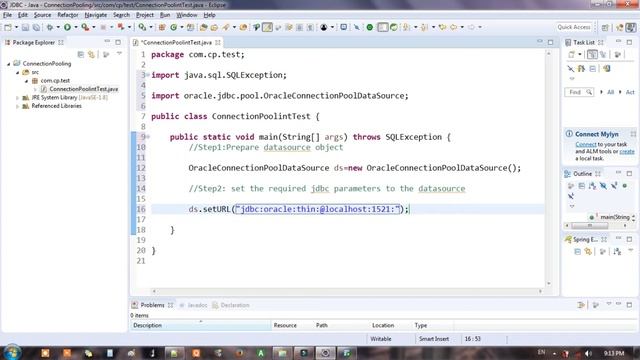This screenshot has height=360, width=640.
Task: Click the editor vertical scrollbar
Action: (549, 168)
